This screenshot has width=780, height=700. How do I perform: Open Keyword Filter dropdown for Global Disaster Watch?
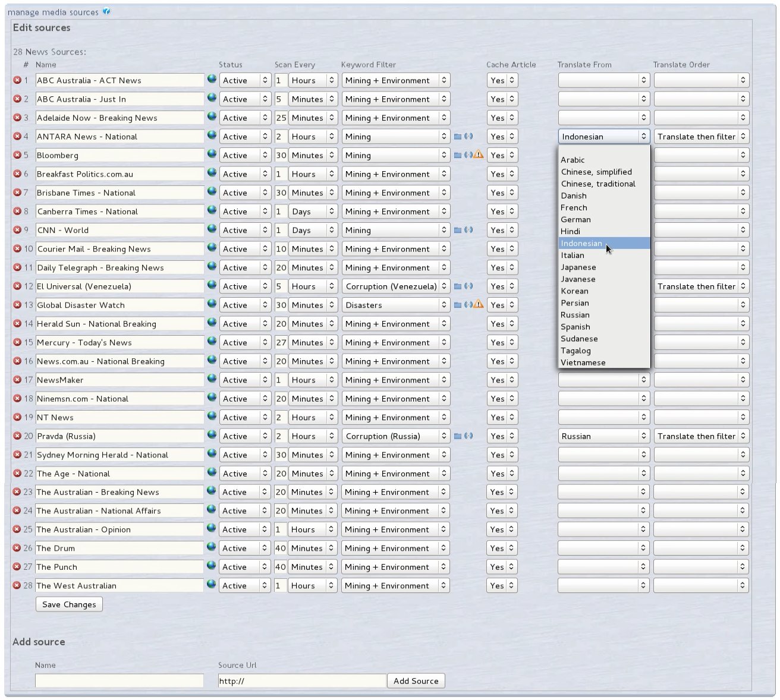(x=395, y=305)
